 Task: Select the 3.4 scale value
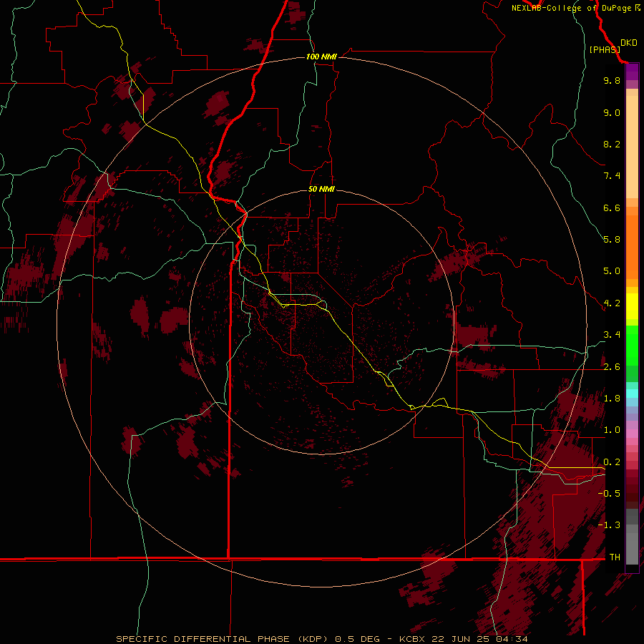(612, 335)
